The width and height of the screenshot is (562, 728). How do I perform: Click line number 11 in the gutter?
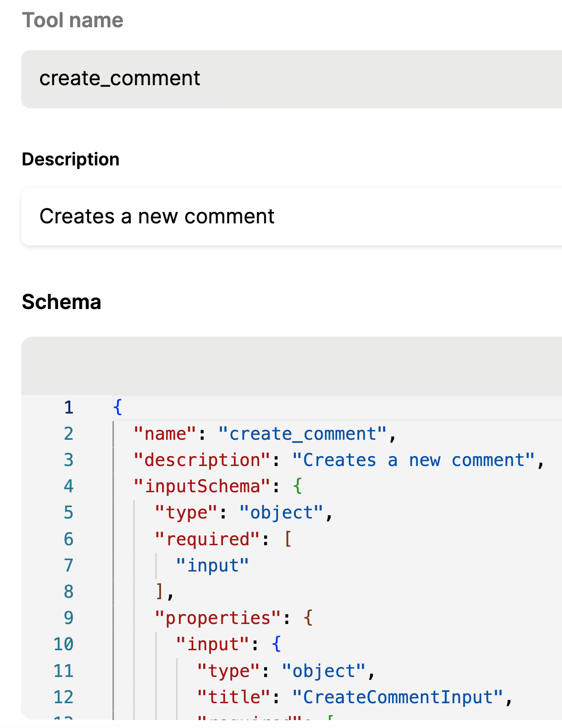click(63, 671)
